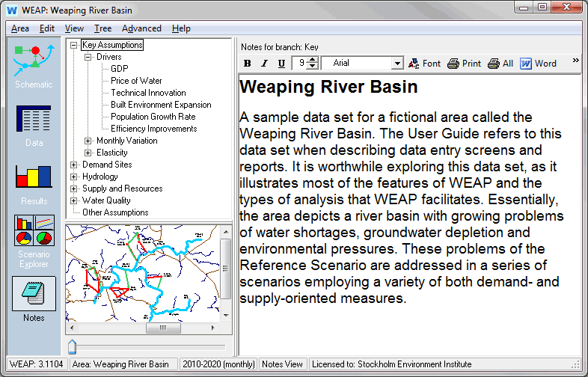
Task: Switch to the Data view
Action: point(34,125)
